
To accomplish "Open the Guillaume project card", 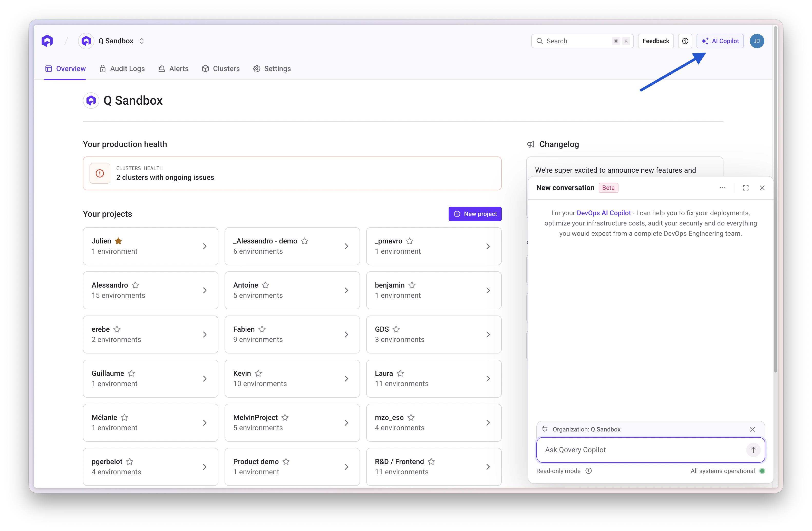I will (x=150, y=379).
